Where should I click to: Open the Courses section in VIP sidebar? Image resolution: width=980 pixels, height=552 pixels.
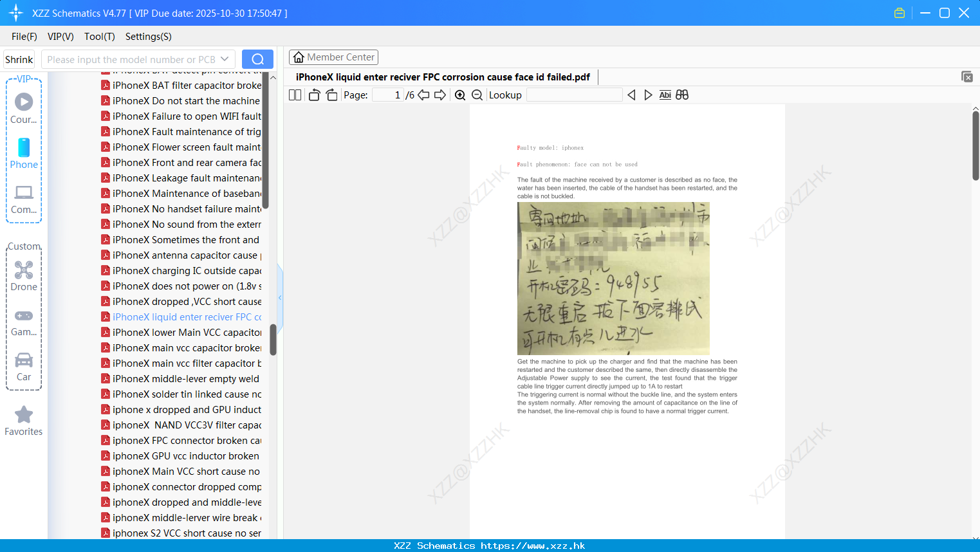click(24, 109)
